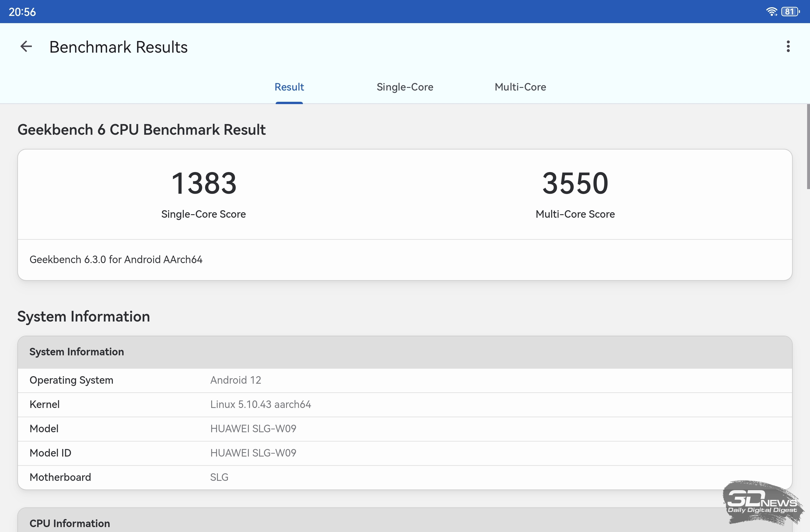Screen dimensions: 810x532
Task: Select the Result tab
Action: (289, 87)
